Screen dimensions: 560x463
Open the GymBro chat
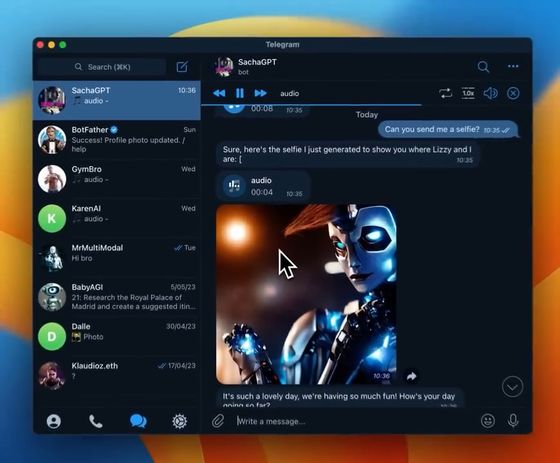tap(117, 179)
